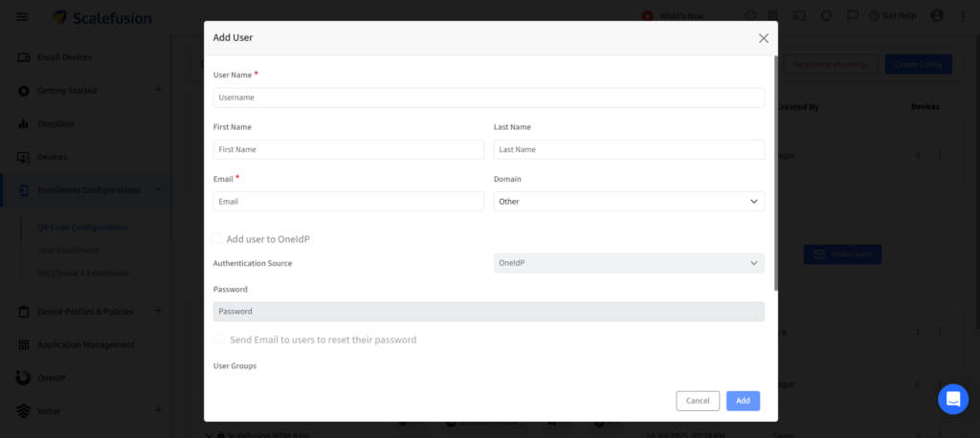Open OneIdP in sidebar

(x=52, y=378)
